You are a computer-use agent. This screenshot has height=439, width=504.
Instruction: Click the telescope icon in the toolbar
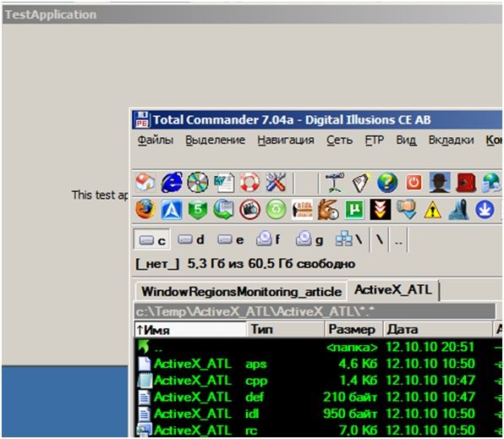[335, 183]
